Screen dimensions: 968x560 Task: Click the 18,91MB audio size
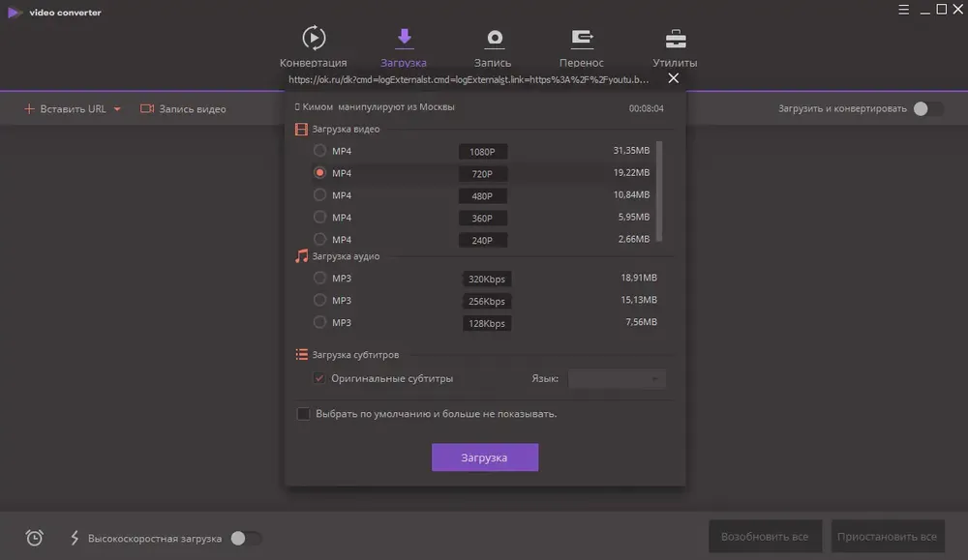(639, 278)
